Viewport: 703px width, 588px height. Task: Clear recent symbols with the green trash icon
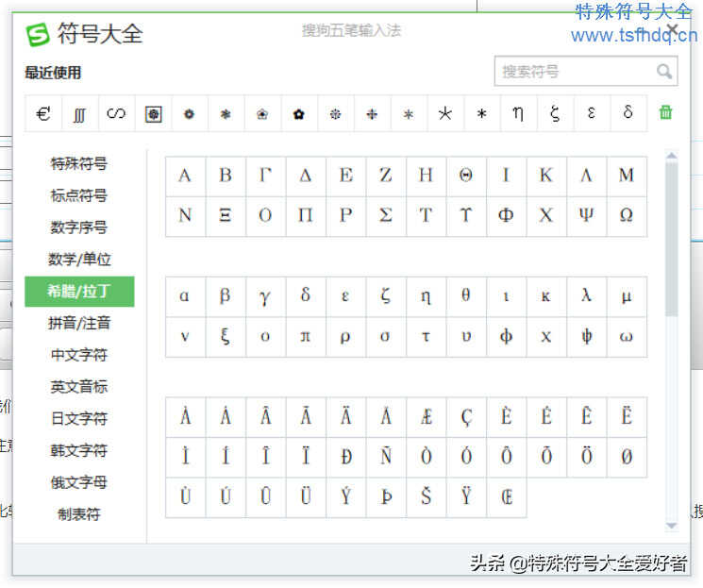pyautogui.click(x=665, y=113)
